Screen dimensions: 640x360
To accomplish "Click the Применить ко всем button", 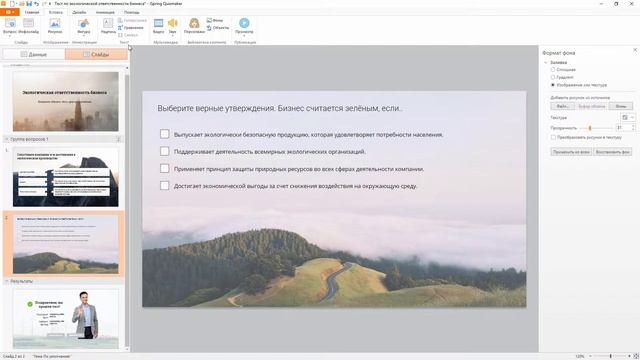I will click(571, 152).
